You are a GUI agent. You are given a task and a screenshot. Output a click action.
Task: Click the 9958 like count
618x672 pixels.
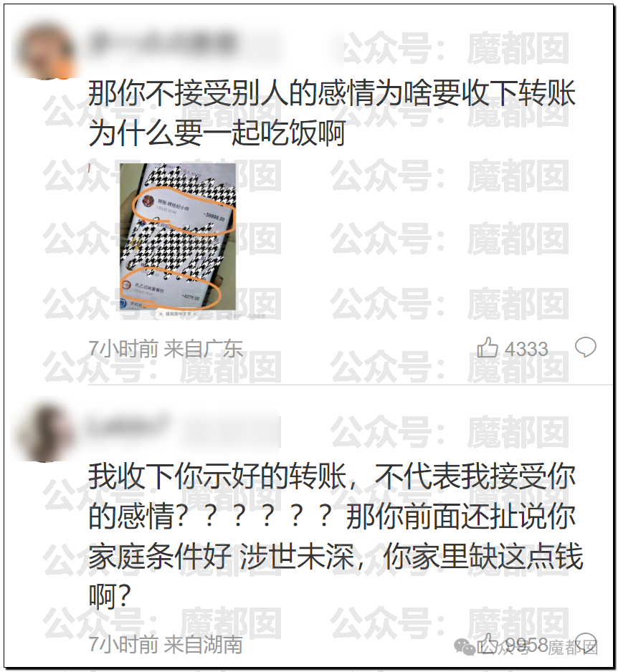point(527,645)
